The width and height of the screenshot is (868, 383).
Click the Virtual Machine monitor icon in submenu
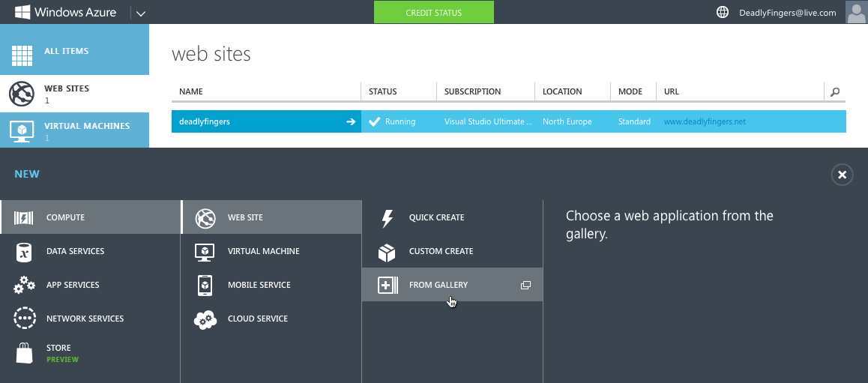coord(205,252)
